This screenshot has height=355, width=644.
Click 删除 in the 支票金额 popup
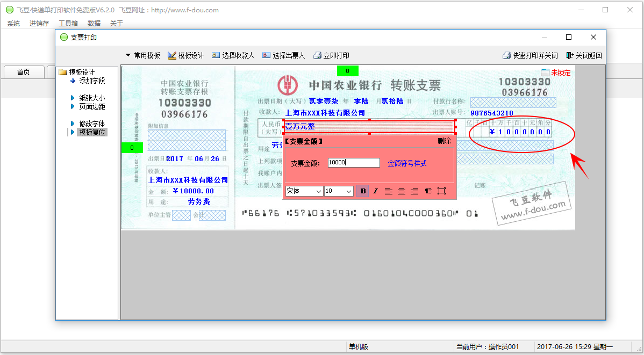444,141
